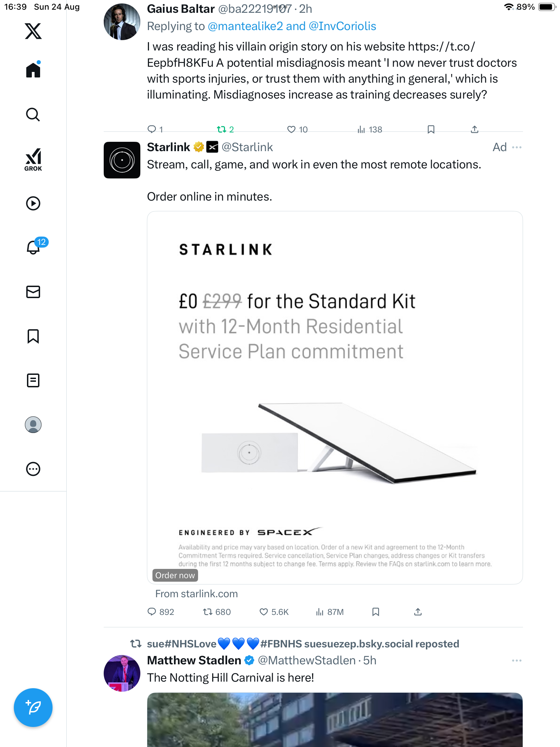
Task: Open the profile avatar menu item
Action: point(33,425)
